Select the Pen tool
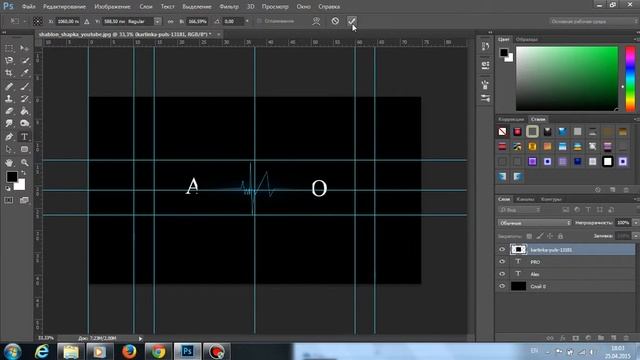The height and width of the screenshot is (360, 640). [x=9, y=137]
